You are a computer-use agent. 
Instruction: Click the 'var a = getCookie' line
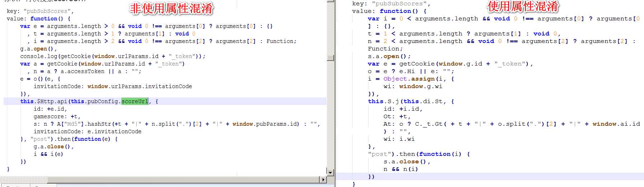(x=102, y=64)
